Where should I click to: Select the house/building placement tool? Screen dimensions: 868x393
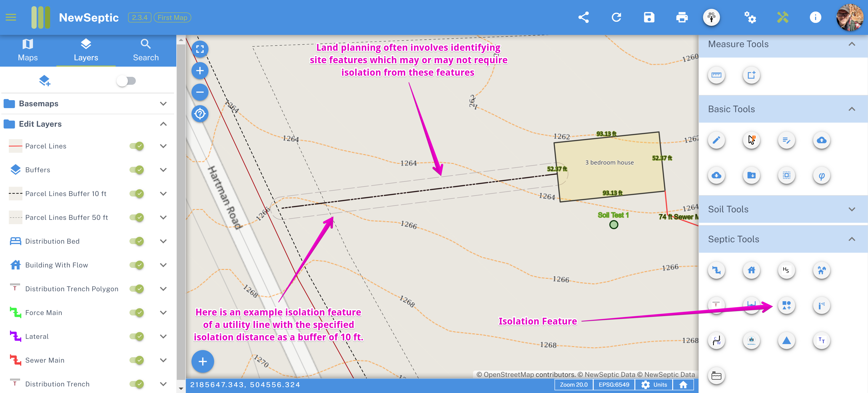coord(752,270)
